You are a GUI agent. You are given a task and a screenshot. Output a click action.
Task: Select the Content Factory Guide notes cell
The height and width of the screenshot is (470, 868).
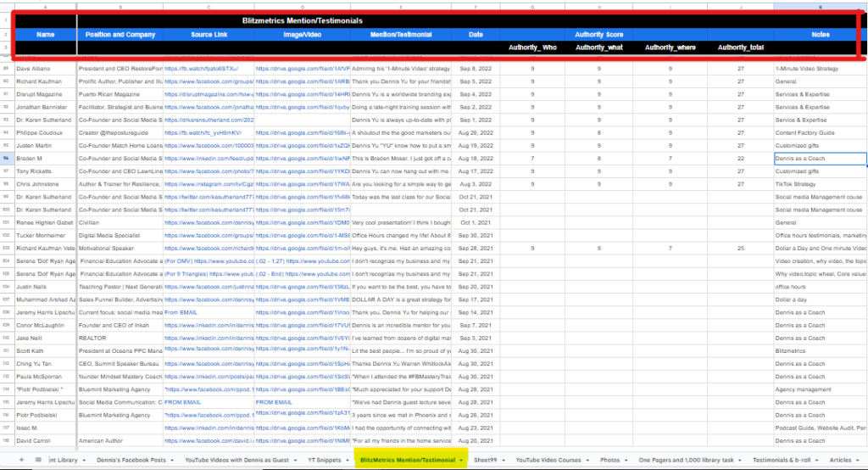click(x=821, y=133)
